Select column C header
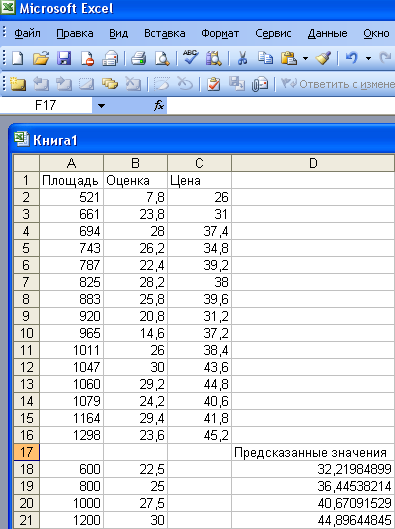Image resolution: width=395 pixels, height=529 pixels. click(199, 163)
